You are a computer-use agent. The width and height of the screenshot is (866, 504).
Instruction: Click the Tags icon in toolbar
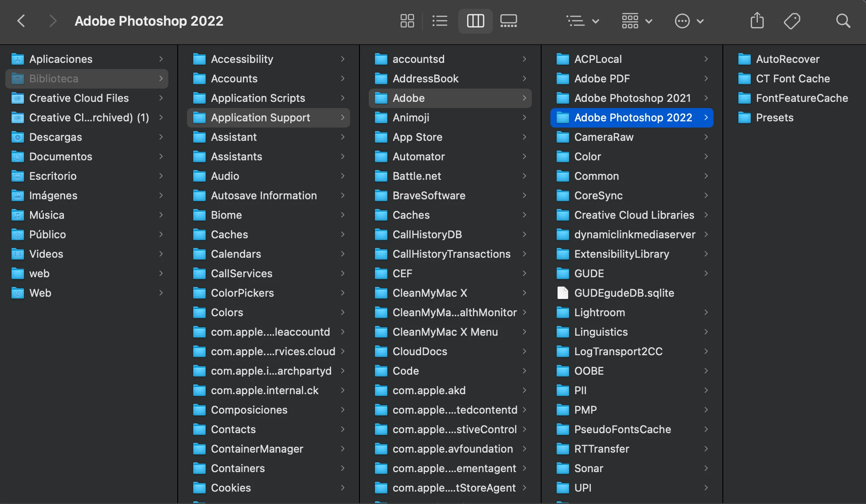coord(792,21)
